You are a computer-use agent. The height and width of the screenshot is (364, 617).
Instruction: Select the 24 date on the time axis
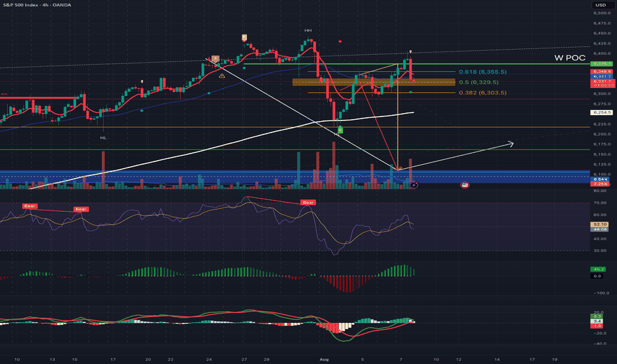209,359
